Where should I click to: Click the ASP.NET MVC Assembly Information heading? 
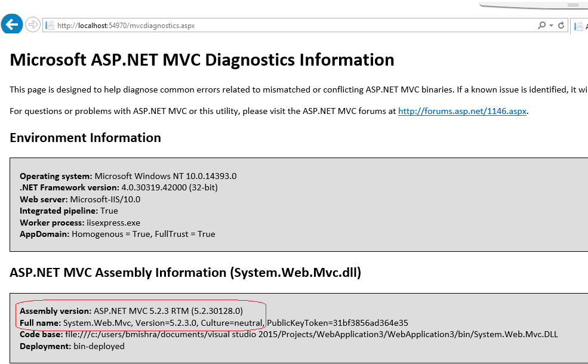(185, 273)
